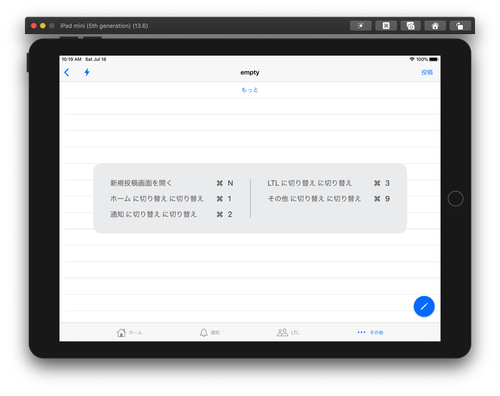Open the blue pencil compose button
500x396 pixels.
[x=424, y=306]
